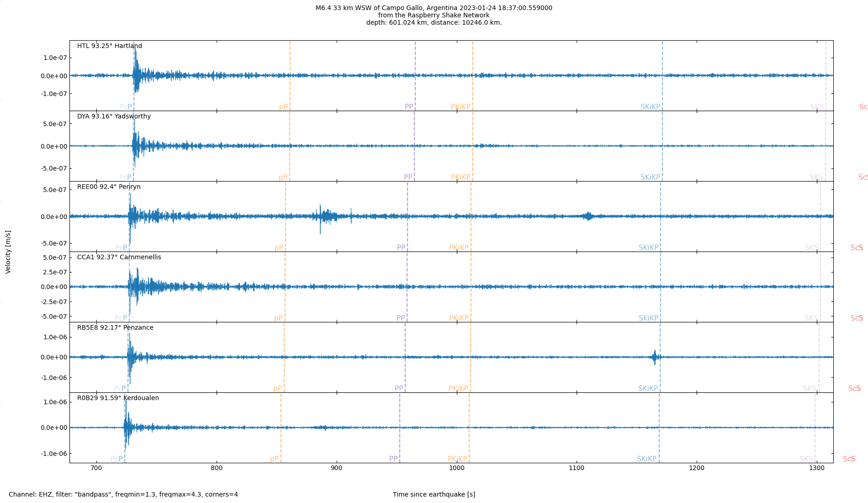Viewport: 868px width, 503px height.
Task: Select the 'RB5E8 92.17° Penzance' station label
Action: tap(115, 327)
